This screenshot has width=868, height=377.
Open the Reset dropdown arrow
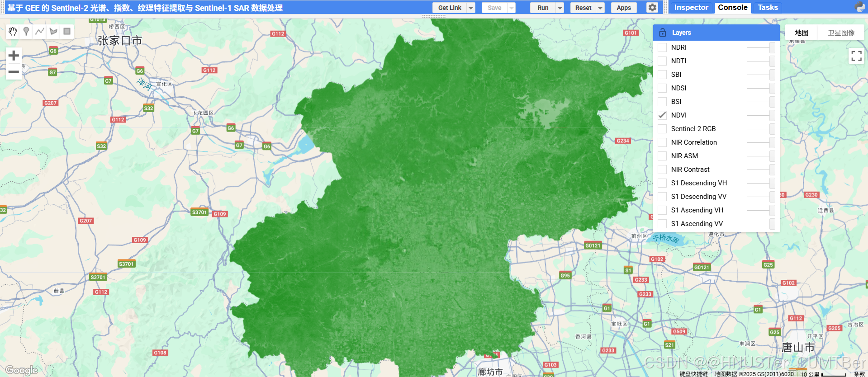pos(600,8)
